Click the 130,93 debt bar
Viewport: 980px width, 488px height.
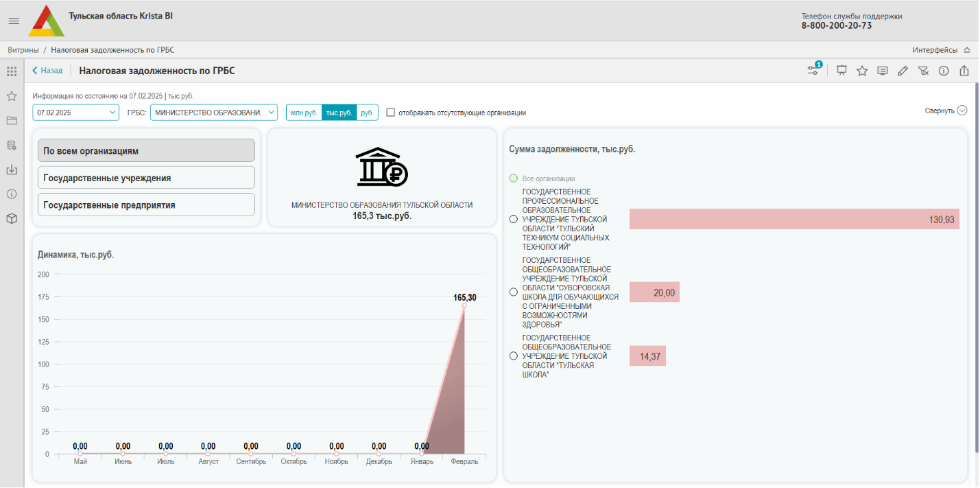[793, 219]
